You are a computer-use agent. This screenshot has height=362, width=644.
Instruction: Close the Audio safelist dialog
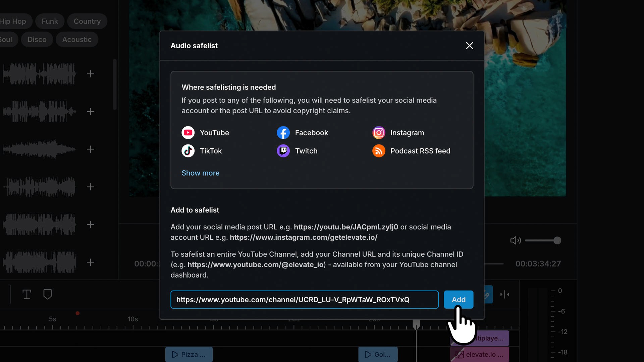tap(469, 46)
